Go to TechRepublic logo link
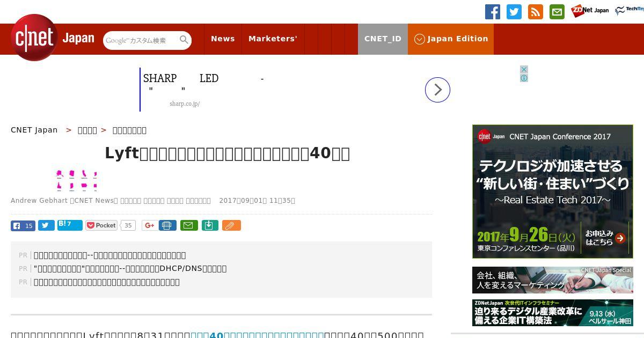 coord(629,10)
